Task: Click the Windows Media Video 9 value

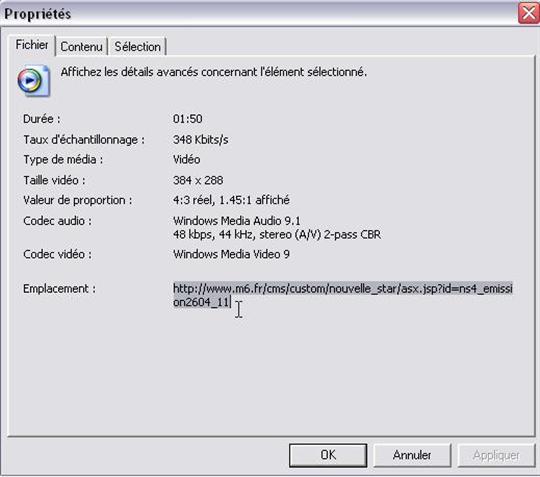Action: [231, 254]
